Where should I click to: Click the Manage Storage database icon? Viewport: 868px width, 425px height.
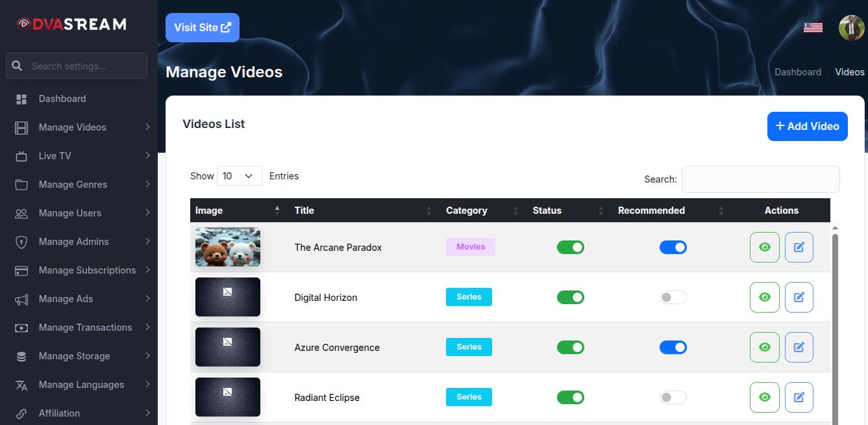[x=21, y=356]
